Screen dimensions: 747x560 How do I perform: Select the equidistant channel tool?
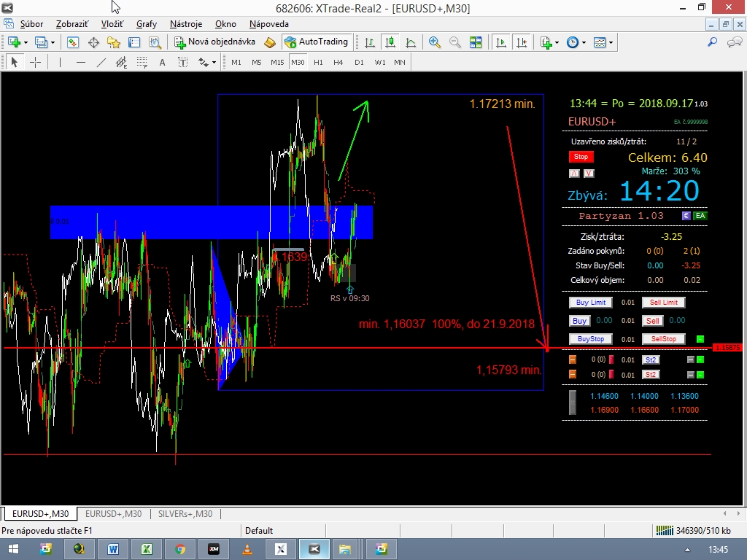coord(122,62)
